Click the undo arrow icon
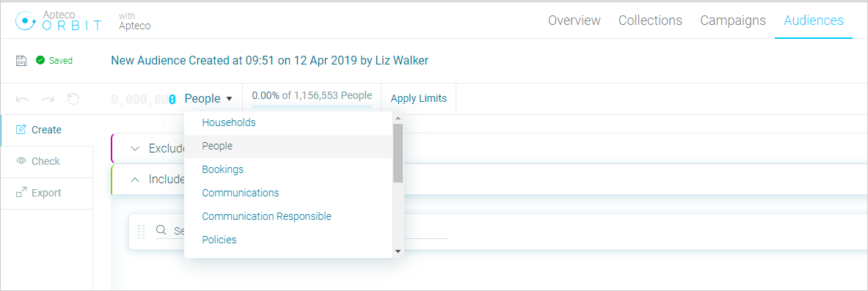The image size is (868, 291). (x=23, y=99)
